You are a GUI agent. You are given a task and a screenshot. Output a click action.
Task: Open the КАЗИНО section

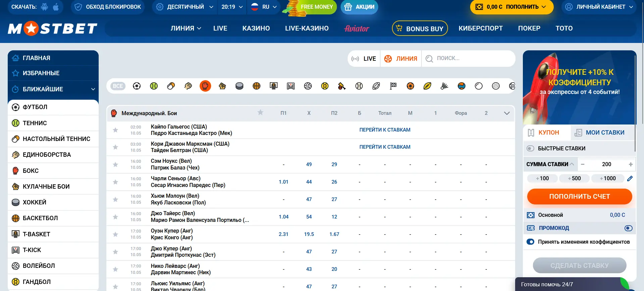click(256, 29)
